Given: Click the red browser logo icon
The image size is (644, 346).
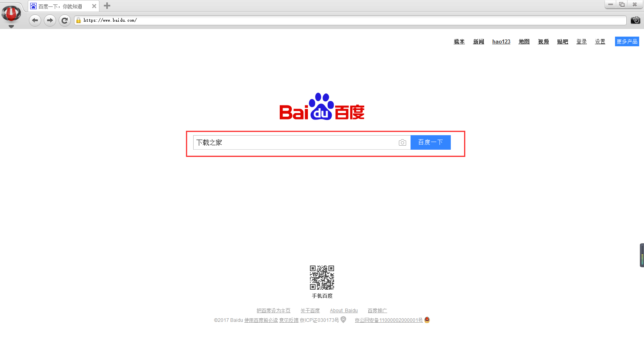Looking at the screenshot, I should click(11, 14).
